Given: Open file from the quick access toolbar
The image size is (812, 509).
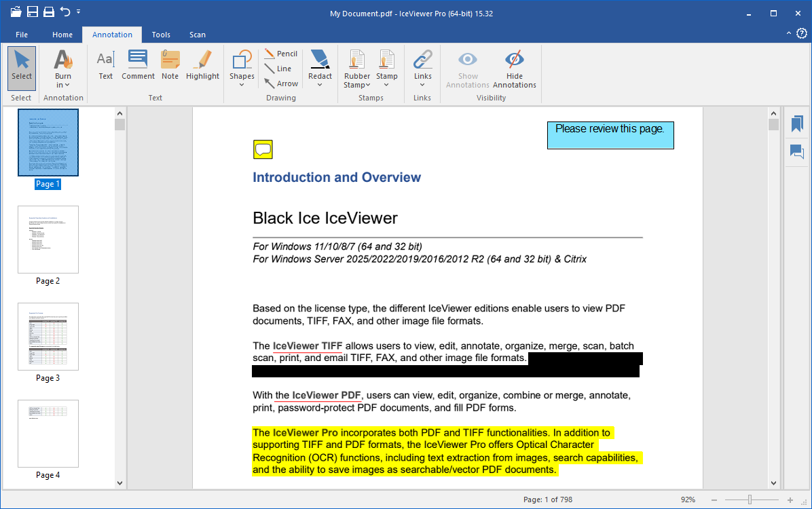Looking at the screenshot, I should (16, 12).
